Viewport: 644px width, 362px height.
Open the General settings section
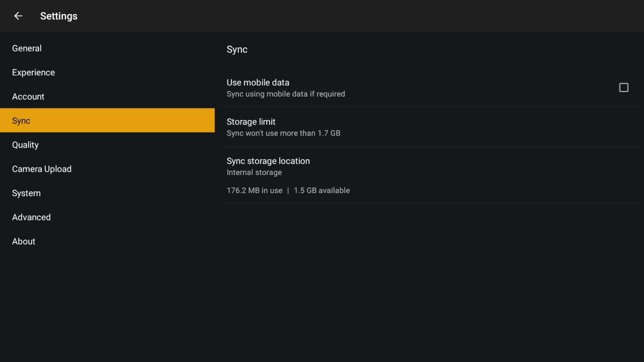[27, 48]
